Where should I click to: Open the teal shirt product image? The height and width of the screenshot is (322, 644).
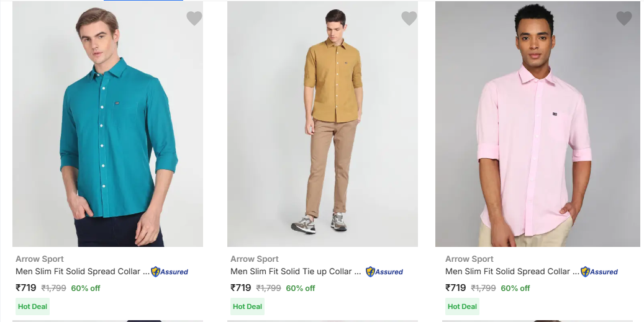pos(107,124)
